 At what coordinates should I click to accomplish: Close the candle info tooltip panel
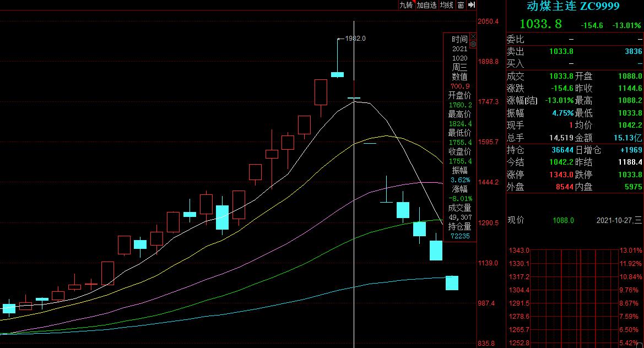pyautogui.click(x=473, y=37)
